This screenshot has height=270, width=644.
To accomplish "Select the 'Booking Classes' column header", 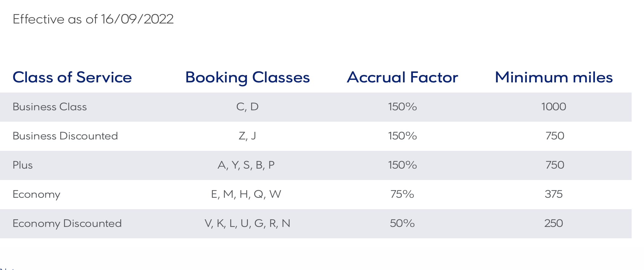I will [x=247, y=77].
